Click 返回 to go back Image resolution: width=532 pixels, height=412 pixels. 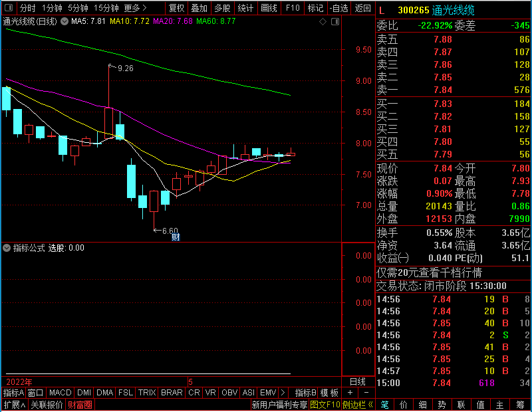coord(362,8)
